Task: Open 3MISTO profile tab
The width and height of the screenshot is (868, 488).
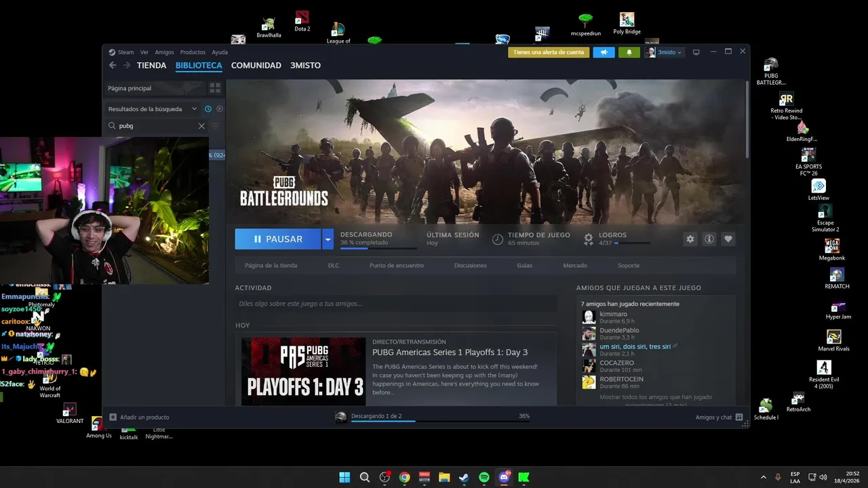Action: pos(305,66)
